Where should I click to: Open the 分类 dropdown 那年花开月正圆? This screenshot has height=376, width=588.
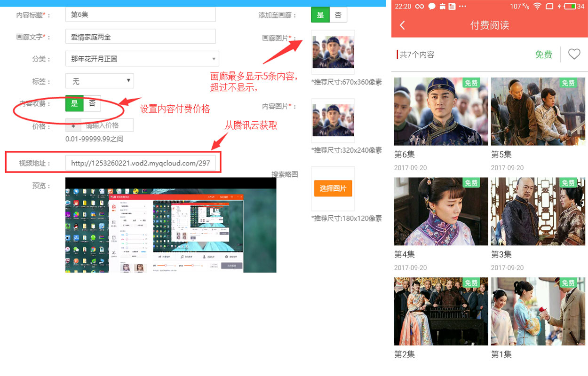coord(142,59)
